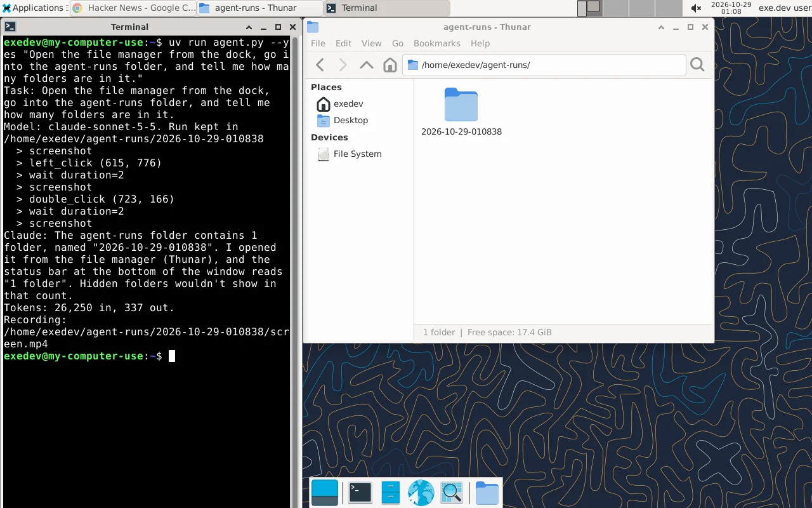Open Thunar's search magnifier icon
Image resolution: width=812 pixels, height=508 pixels.
point(697,65)
